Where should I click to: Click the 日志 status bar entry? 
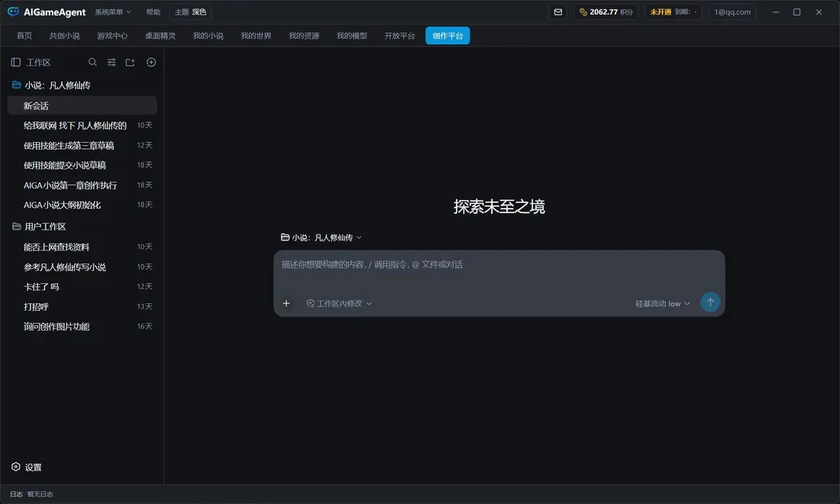(x=16, y=494)
